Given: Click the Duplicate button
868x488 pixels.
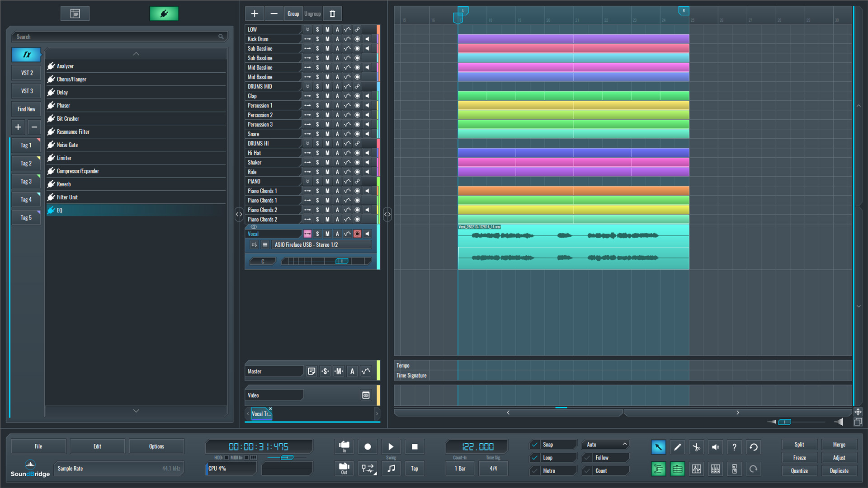Looking at the screenshot, I should (839, 471).
